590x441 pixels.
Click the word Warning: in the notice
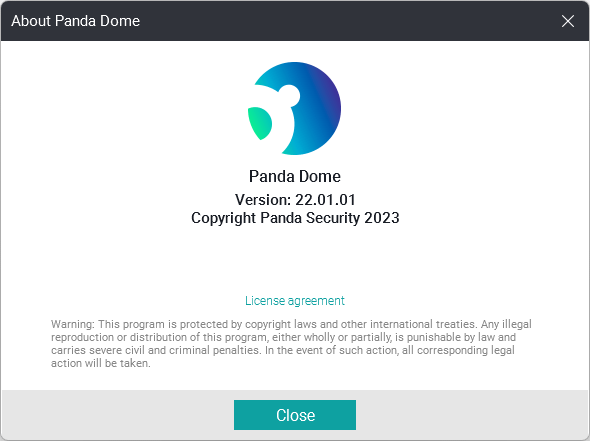[73, 324]
